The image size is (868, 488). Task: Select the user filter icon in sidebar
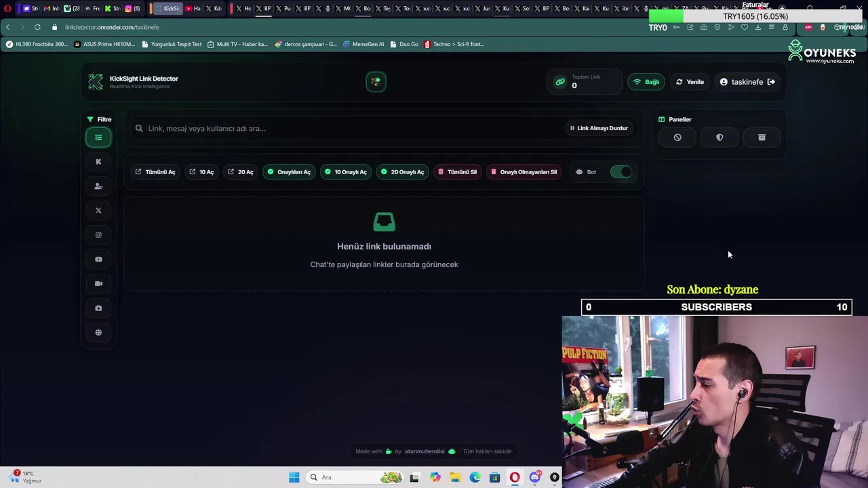tap(98, 186)
